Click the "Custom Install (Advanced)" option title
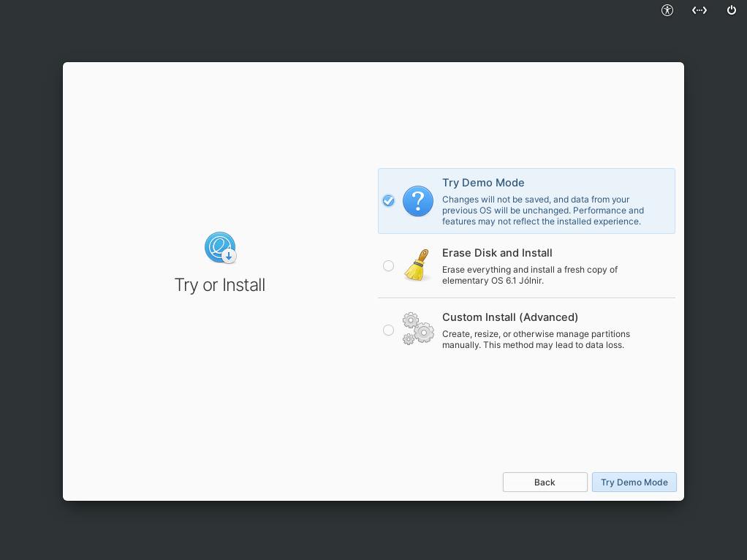 [510, 317]
